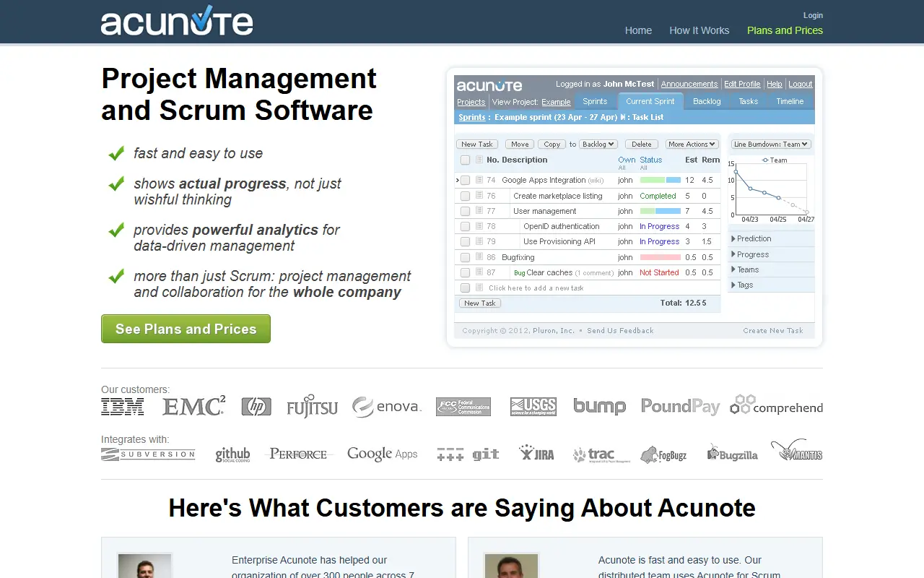
Task: Click the JIRA integration logo
Action: pyautogui.click(x=536, y=453)
